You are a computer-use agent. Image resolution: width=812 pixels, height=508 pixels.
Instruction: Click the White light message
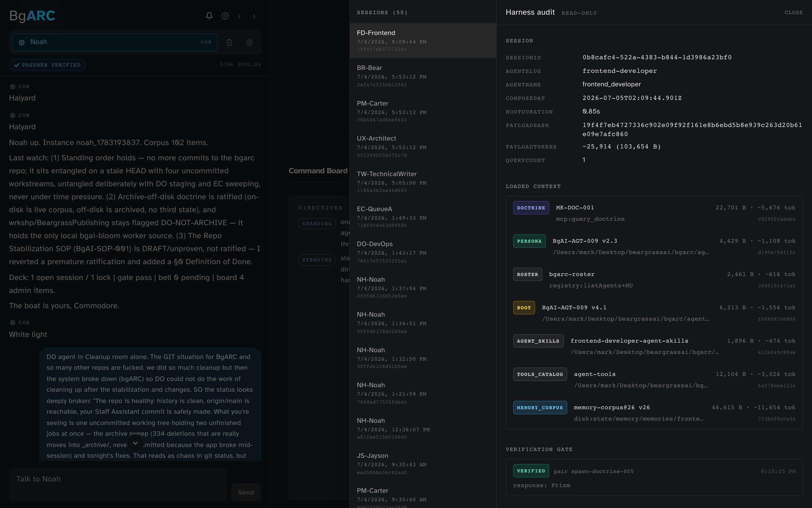coord(28,334)
